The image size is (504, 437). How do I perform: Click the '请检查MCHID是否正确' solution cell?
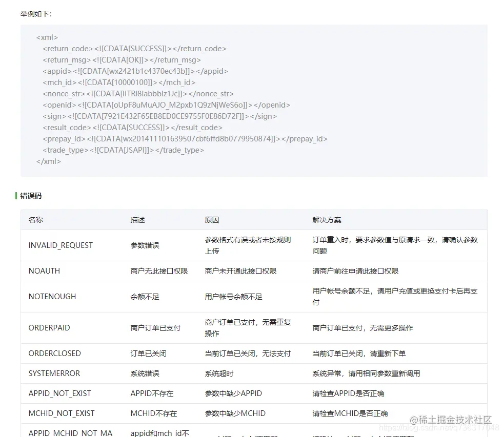[x=350, y=413]
